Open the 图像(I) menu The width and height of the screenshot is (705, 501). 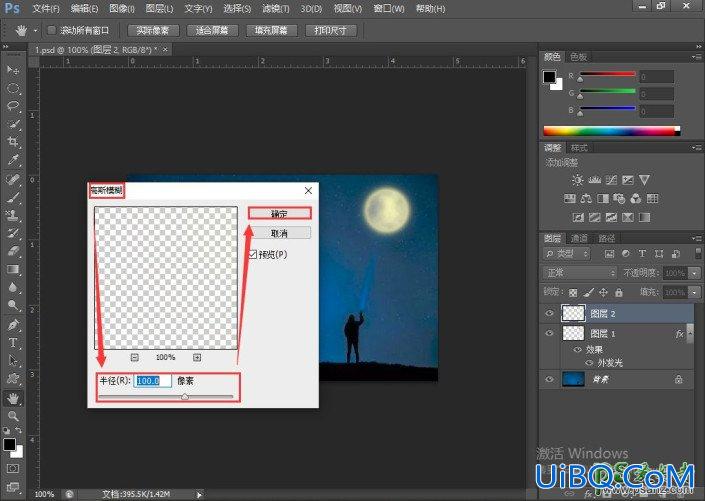pyautogui.click(x=122, y=9)
